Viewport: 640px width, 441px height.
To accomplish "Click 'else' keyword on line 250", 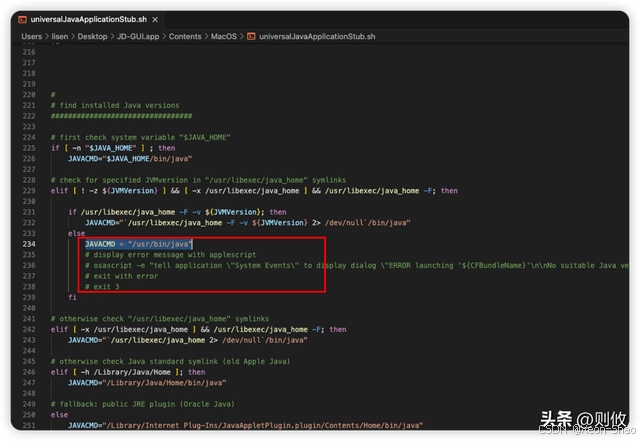I will point(59,414).
